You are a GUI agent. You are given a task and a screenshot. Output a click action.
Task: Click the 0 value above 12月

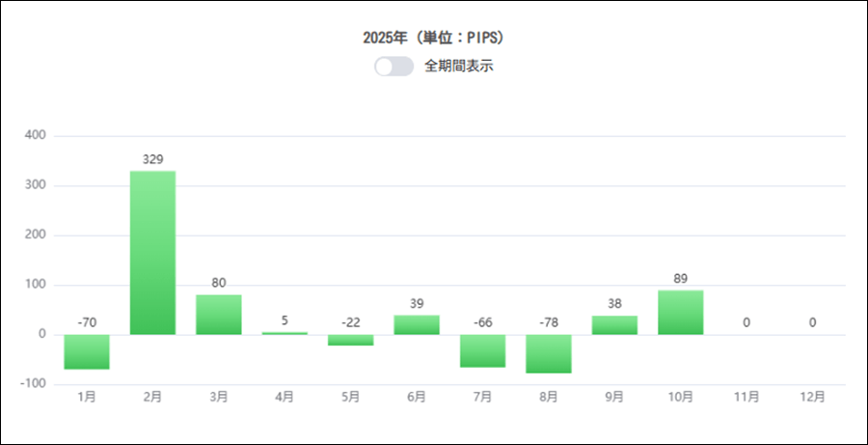813,322
